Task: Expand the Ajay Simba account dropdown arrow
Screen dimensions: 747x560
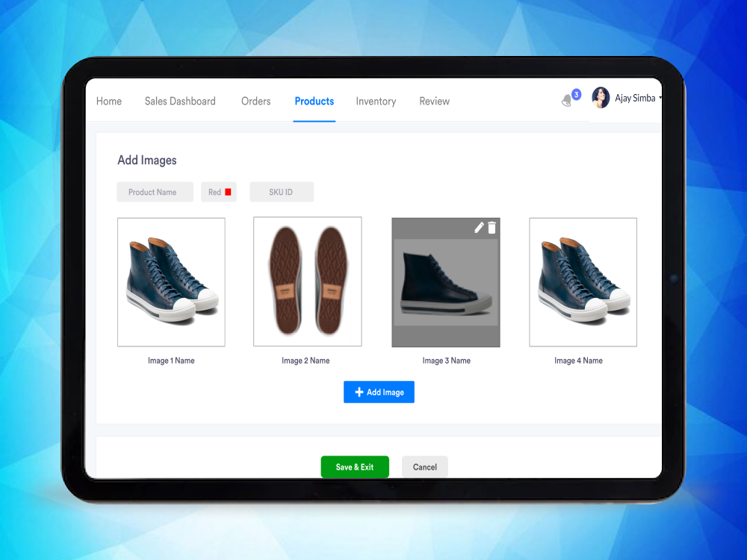Action: 660,99
